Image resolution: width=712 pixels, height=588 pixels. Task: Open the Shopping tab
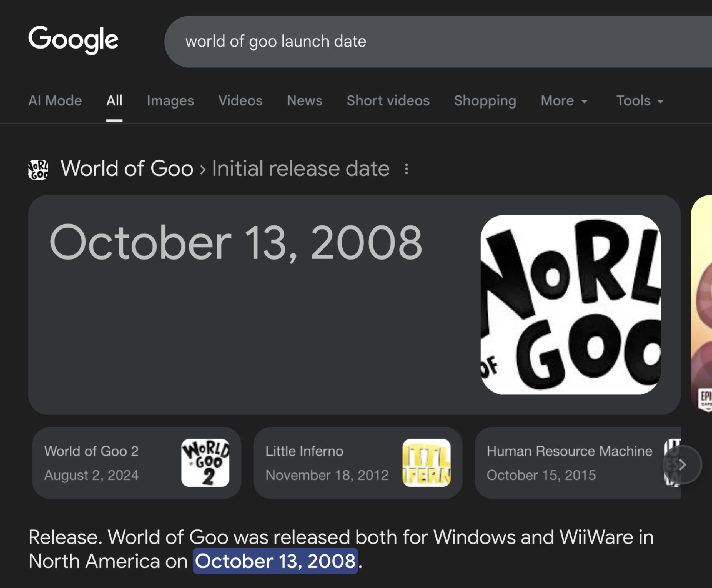(x=485, y=101)
